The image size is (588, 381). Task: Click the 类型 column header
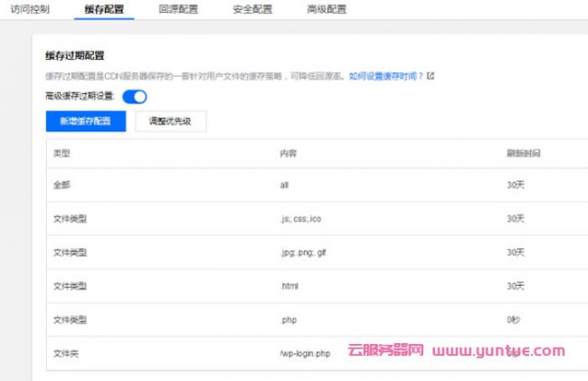pyautogui.click(x=62, y=152)
